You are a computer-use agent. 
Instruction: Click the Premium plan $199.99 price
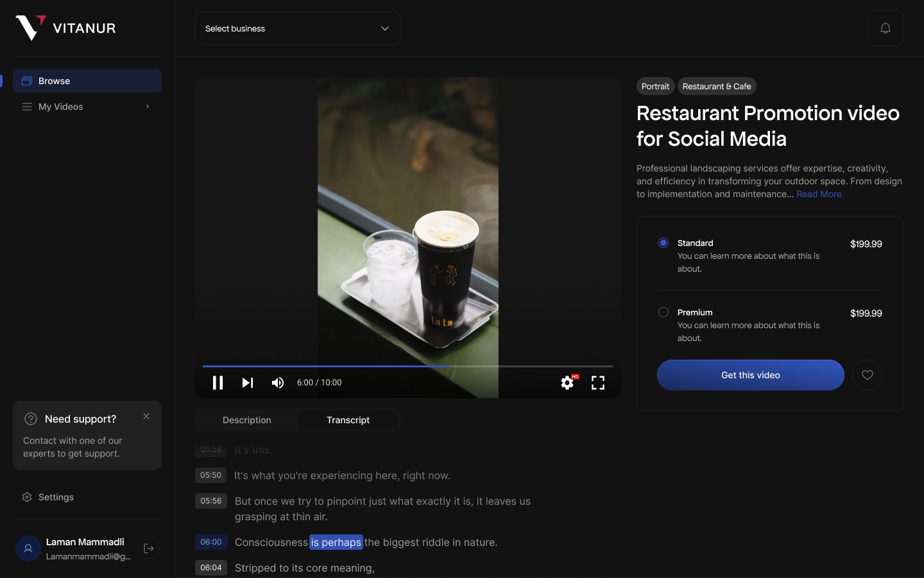coord(866,313)
